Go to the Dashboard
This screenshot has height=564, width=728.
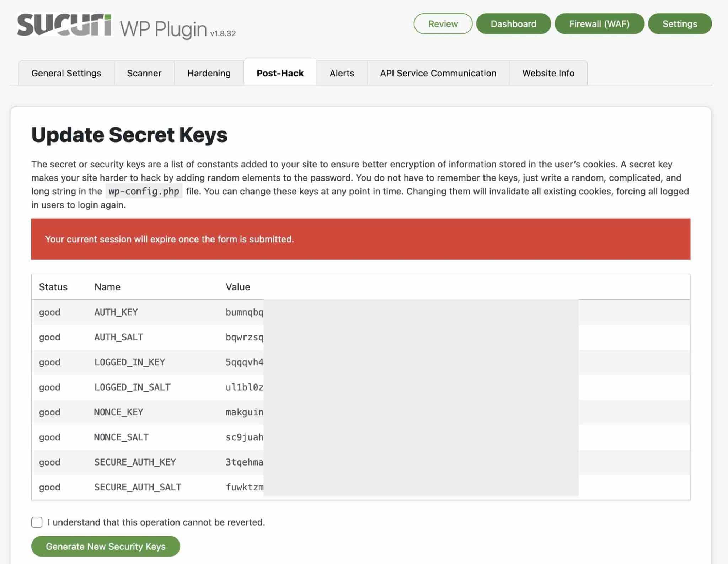click(513, 24)
